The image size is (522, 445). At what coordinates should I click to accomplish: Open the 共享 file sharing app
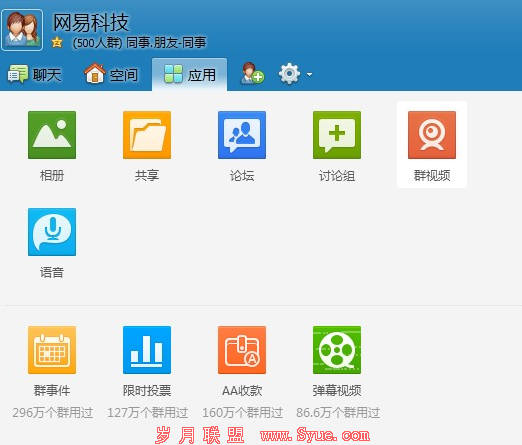pos(147,135)
